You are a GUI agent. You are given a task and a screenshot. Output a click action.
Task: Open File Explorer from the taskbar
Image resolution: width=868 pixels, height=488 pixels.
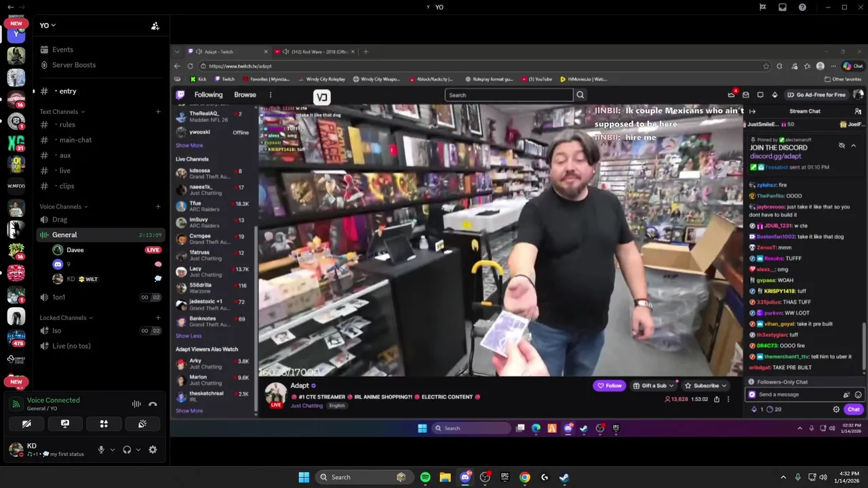tap(445, 477)
